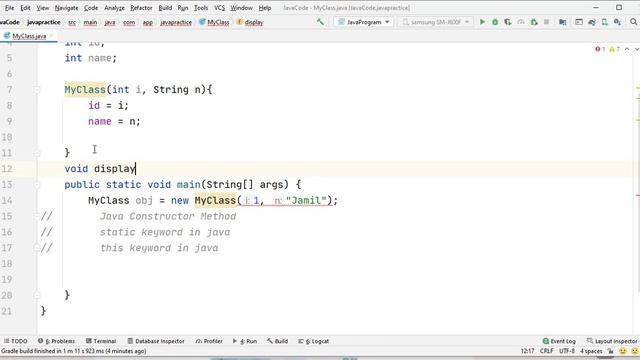This screenshot has height=360, width=640.
Task: Start debugging with the bug icon
Action: [495, 22]
